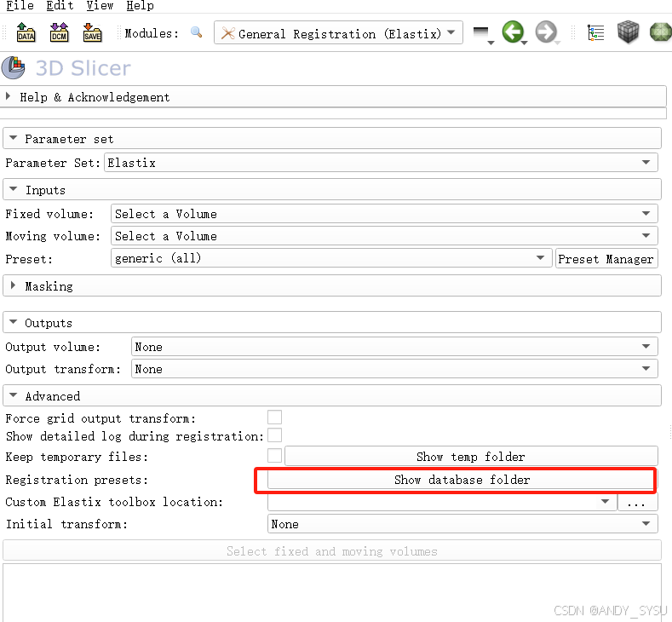672x622 pixels.
Task: Click the module search magnifier icon
Action: [196, 32]
